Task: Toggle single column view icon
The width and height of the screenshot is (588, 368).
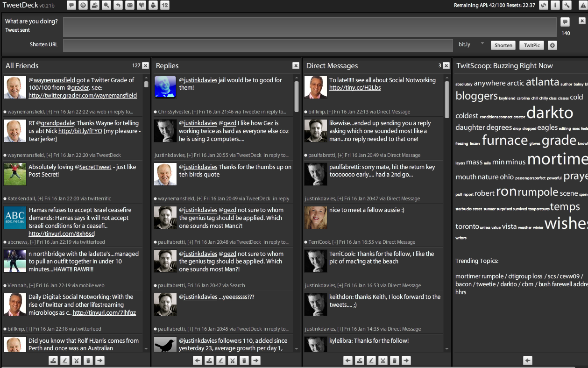Action: (x=555, y=6)
